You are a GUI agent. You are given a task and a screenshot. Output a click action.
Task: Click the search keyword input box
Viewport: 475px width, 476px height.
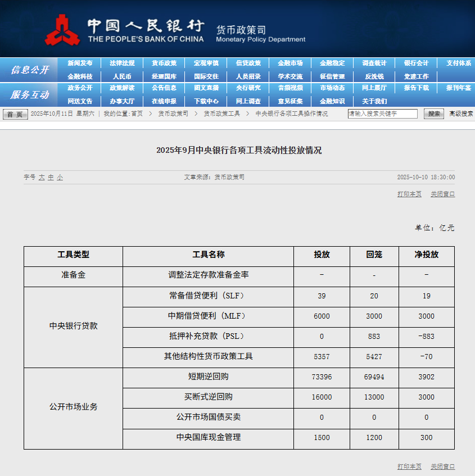(x=382, y=113)
